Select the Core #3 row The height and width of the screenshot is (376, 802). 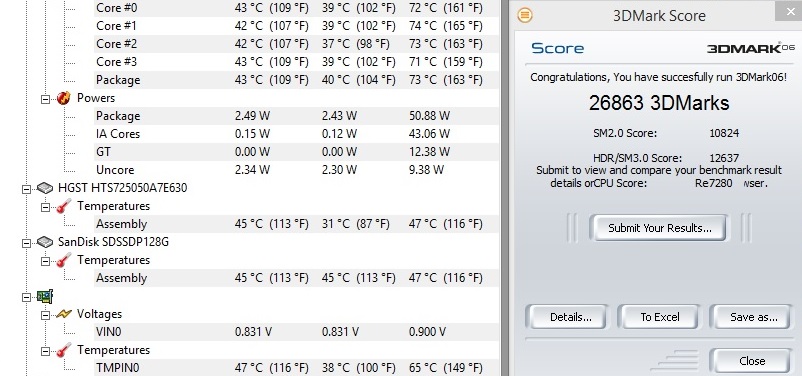[296, 62]
